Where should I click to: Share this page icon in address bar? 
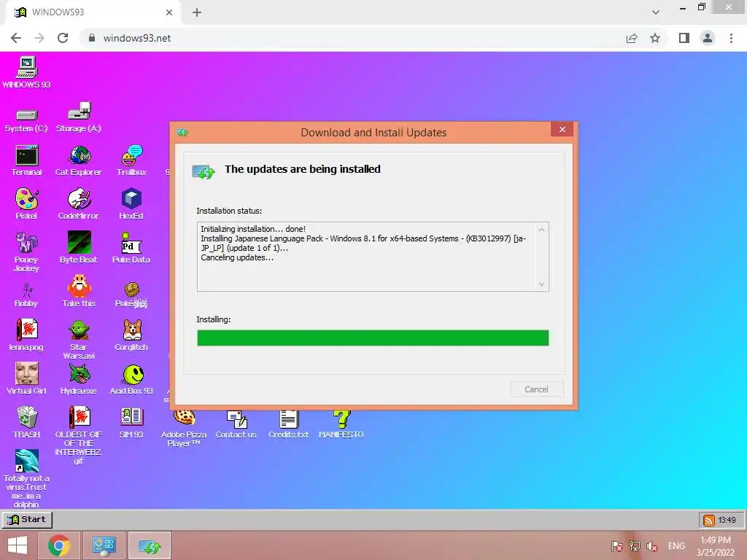(x=632, y=38)
